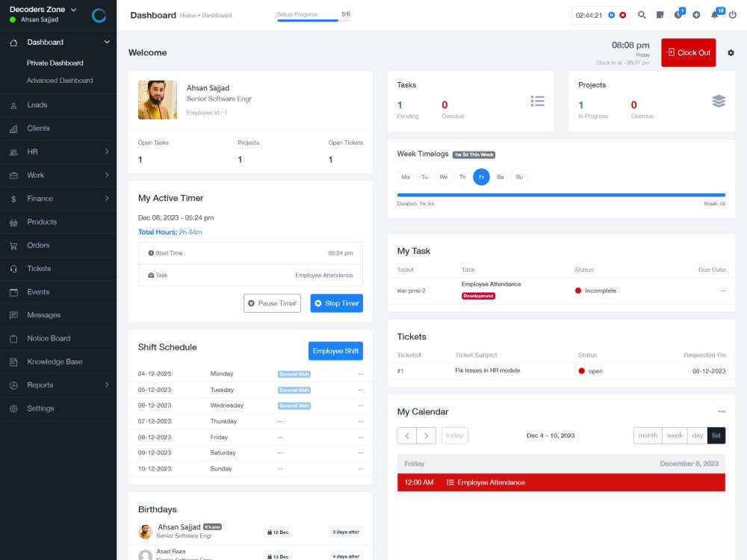Open Messages in the sidebar
Viewport: 747px width, 560px height.
58,315
